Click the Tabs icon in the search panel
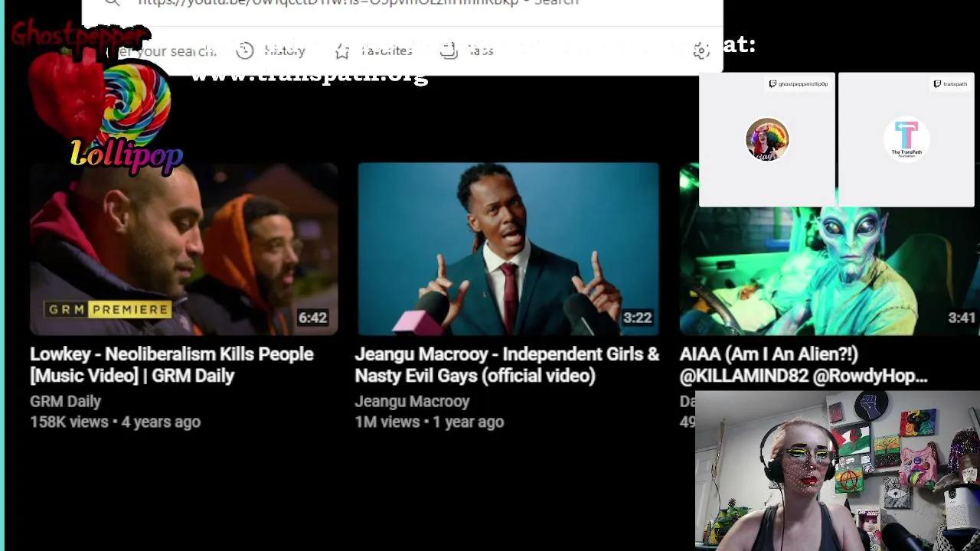The width and height of the screenshot is (980, 551). 449,51
